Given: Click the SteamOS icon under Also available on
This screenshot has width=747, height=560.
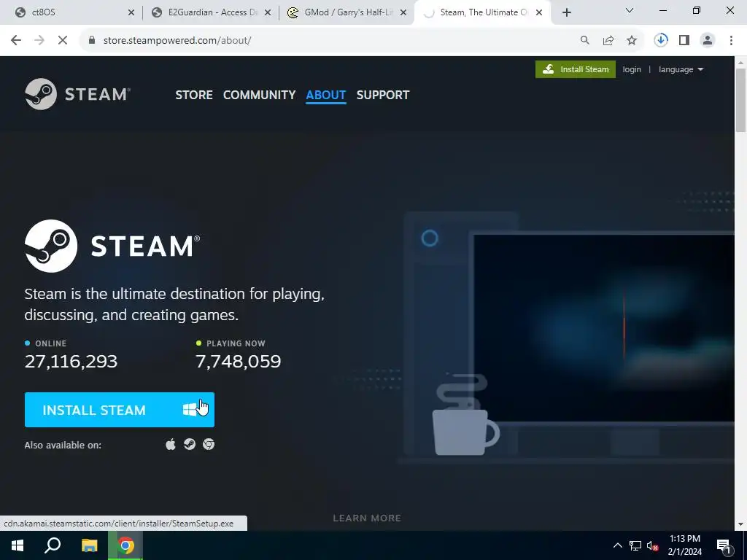Looking at the screenshot, I should tap(190, 444).
